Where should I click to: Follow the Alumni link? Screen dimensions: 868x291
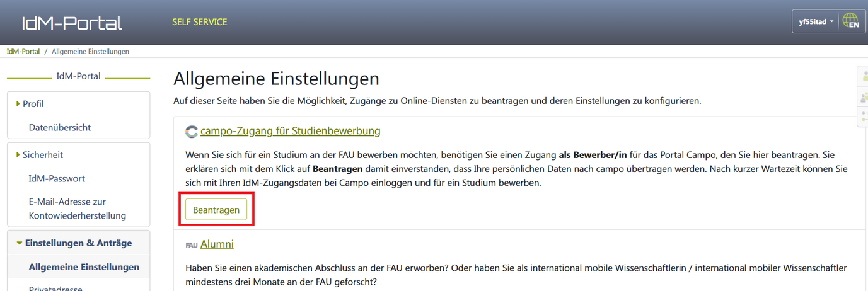coord(217,244)
